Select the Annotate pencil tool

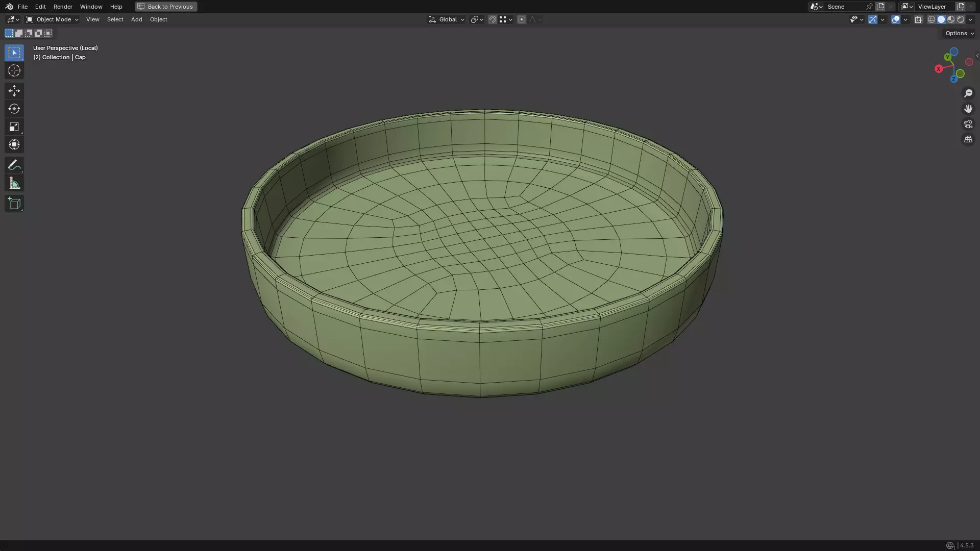coord(14,165)
